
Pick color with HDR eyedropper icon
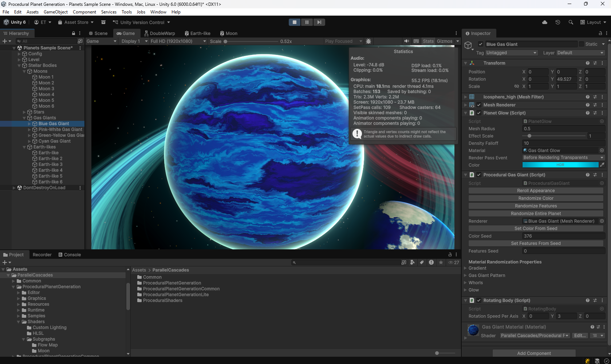(x=602, y=165)
